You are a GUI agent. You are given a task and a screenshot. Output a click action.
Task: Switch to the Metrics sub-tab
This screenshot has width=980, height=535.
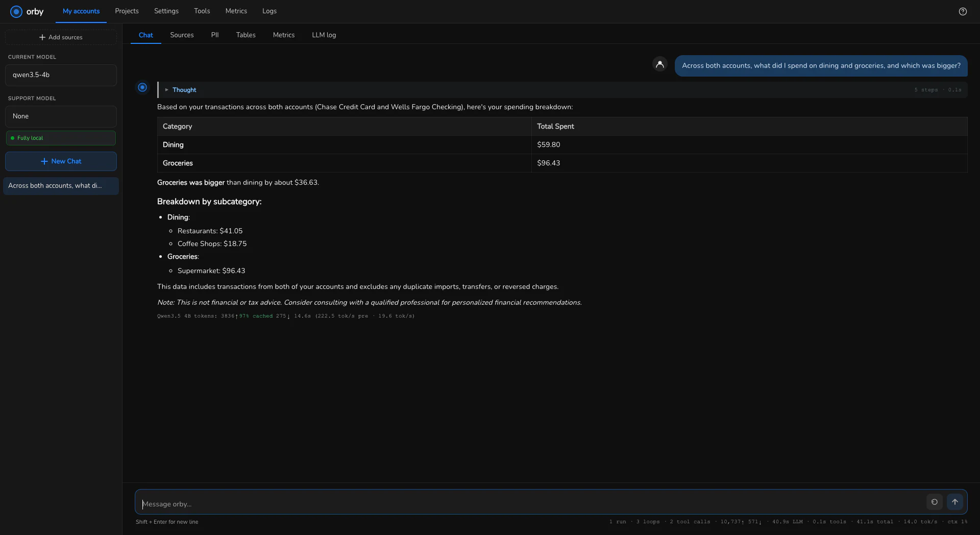point(284,35)
